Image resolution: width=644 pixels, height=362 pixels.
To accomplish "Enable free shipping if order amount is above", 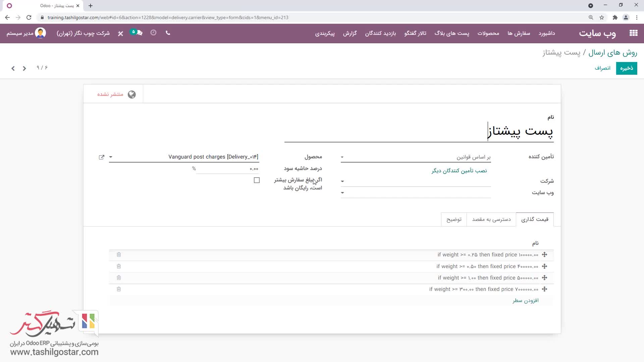I will click(257, 180).
